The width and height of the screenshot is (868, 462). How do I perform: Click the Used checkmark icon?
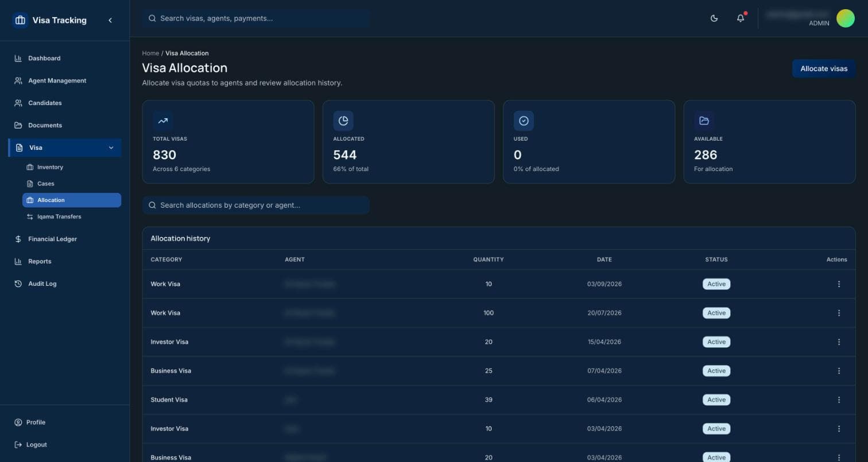524,121
